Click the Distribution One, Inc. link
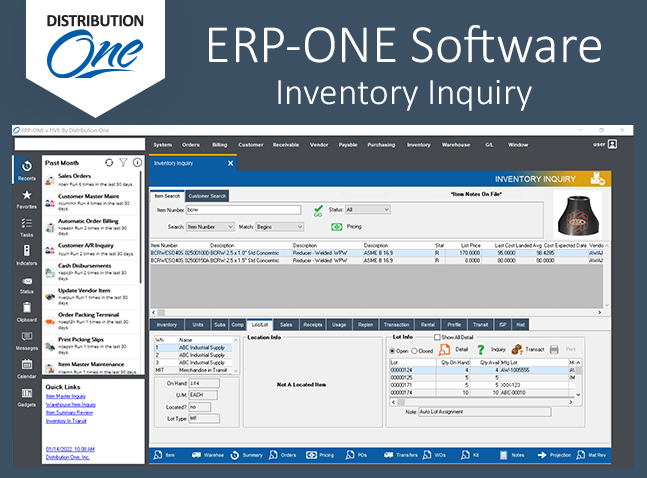The width and height of the screenshot is (647, 478). (x=68, y=457)
